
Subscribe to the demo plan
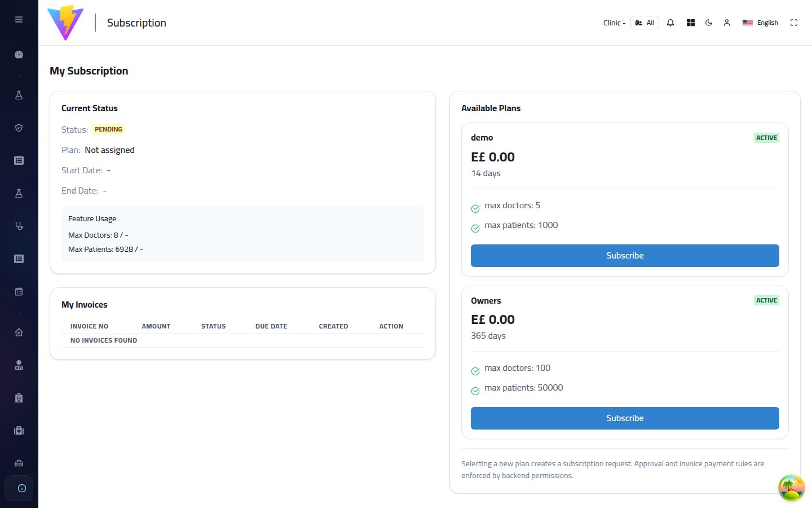point(625,256)
